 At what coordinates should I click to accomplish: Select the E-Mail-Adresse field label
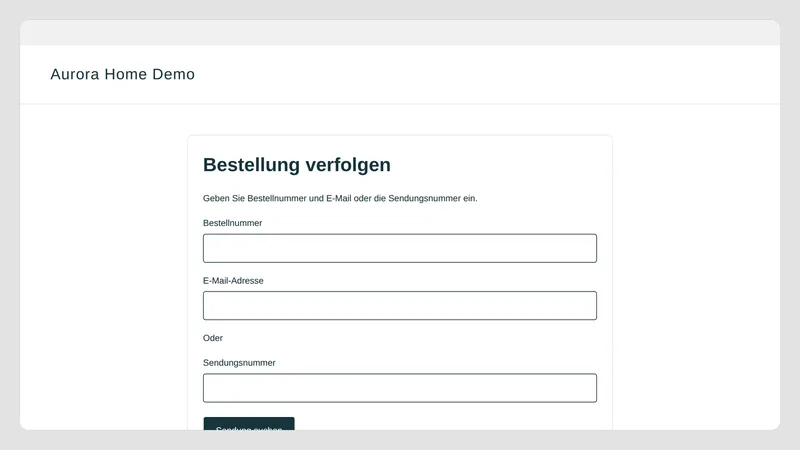[x=233, y=281]
